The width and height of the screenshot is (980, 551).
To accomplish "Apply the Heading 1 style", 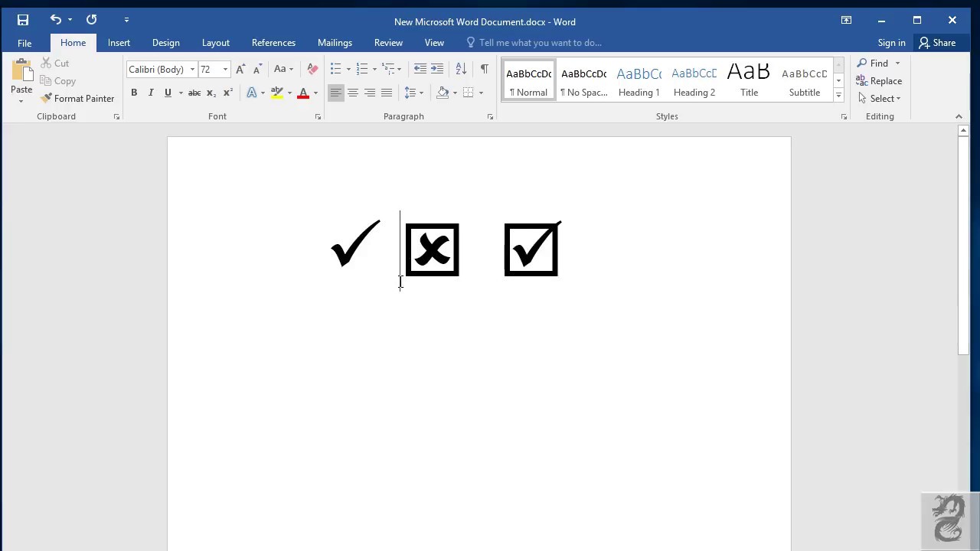I will [x=639, y=80].
